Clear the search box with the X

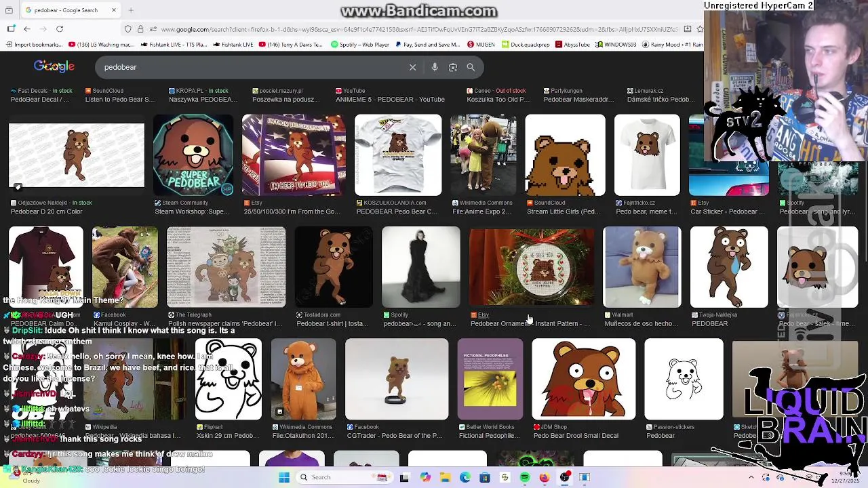pyautogui.click(x=412, y=67)
